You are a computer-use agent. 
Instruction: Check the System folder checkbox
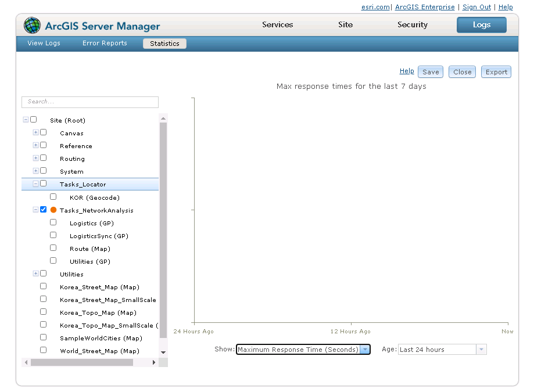(x=43, y=171)
